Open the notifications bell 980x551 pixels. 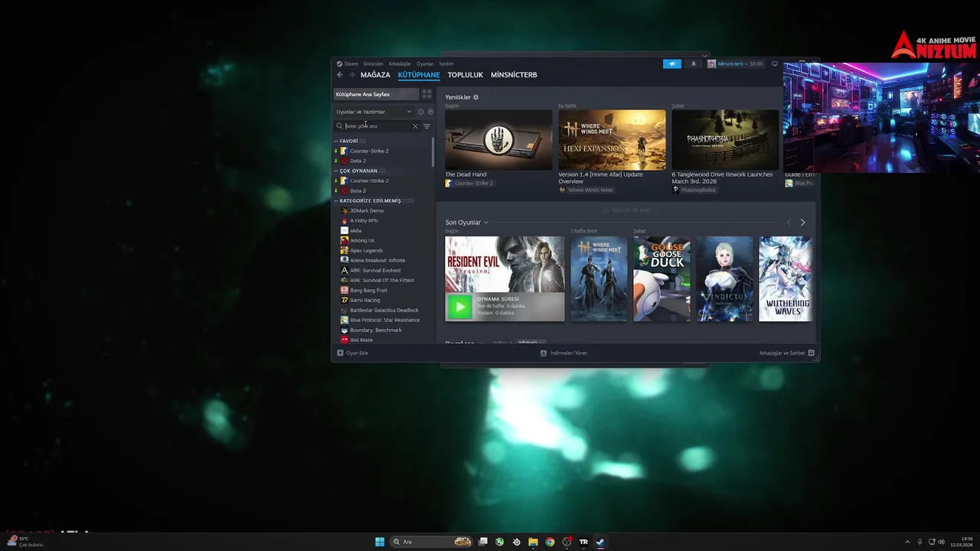[694, 64]
